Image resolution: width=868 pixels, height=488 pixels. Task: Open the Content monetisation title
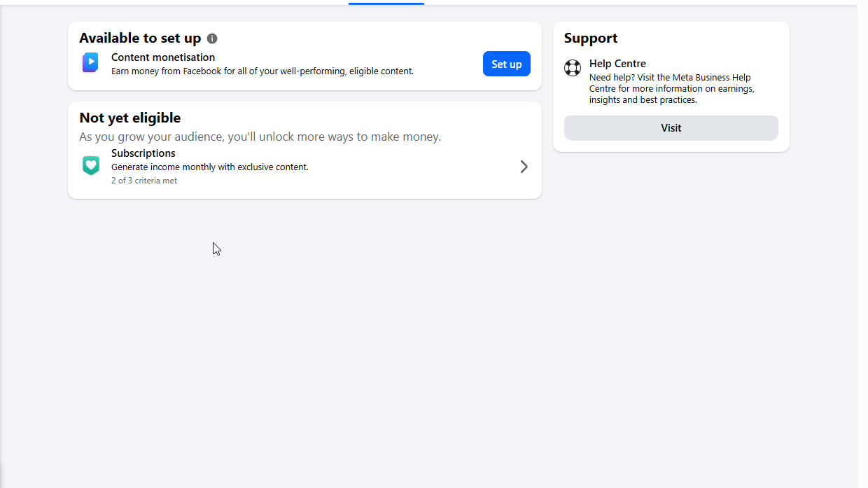(163, 57)
